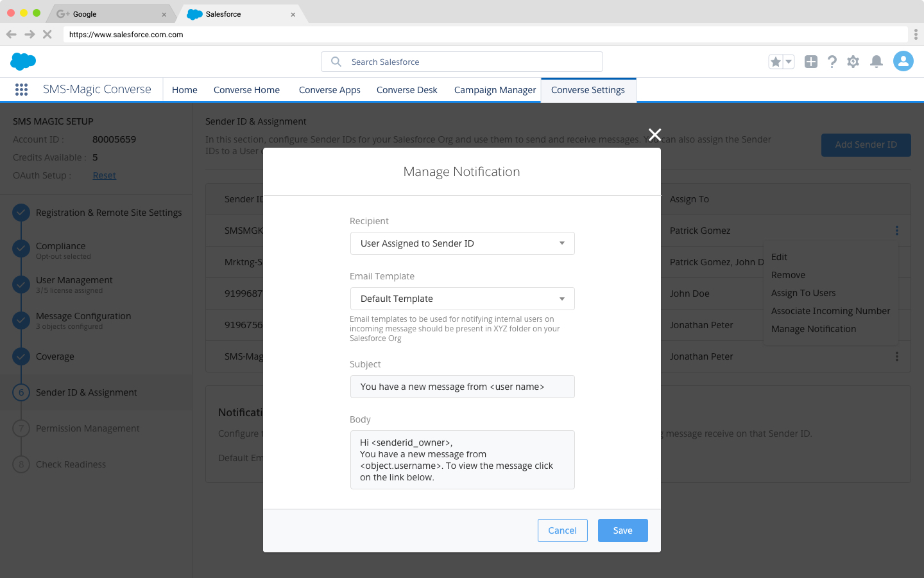Click account ID value 80005659
This screenshot has height=578, width=924.
click(x=114, y=139)
